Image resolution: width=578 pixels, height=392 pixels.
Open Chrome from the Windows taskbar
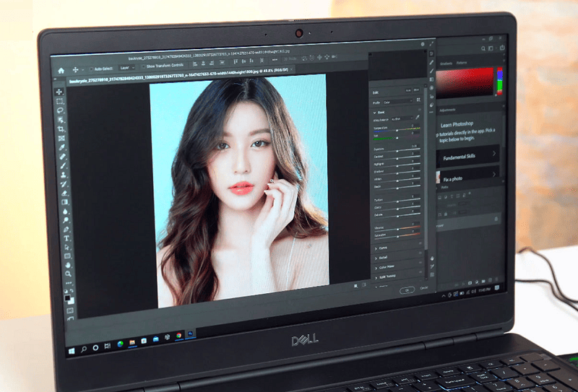tap(178, 336)
